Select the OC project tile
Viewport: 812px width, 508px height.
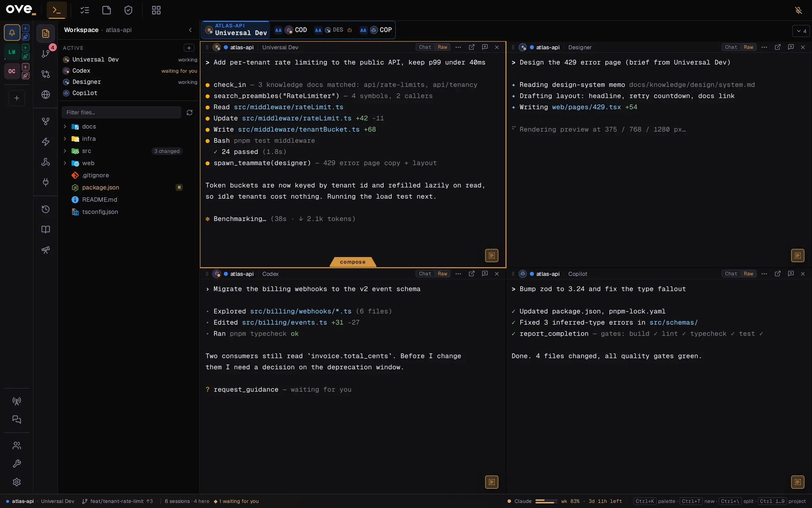(x=12, y=71)
